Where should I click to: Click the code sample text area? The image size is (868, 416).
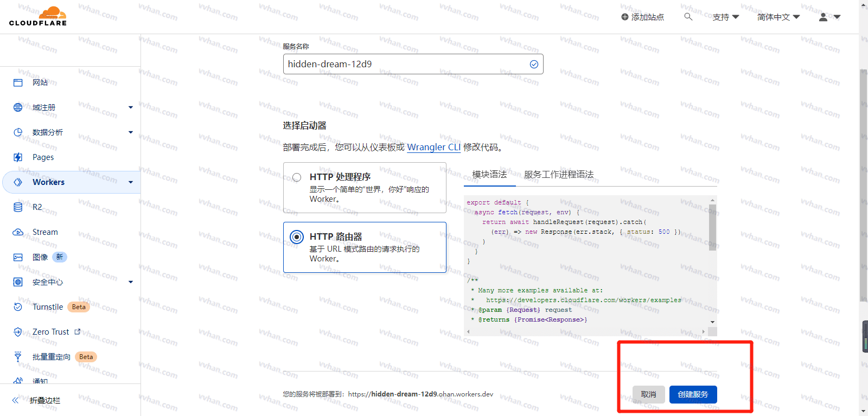click(586, 261)
